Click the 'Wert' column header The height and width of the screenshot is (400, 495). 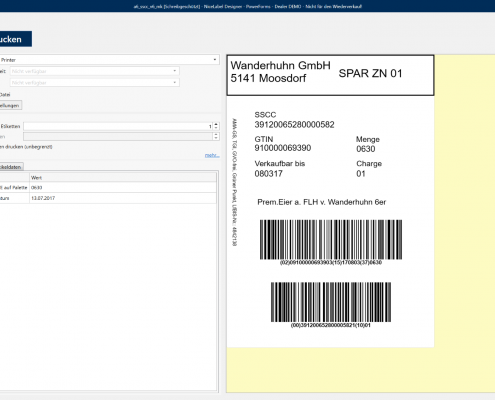[123, 178]
